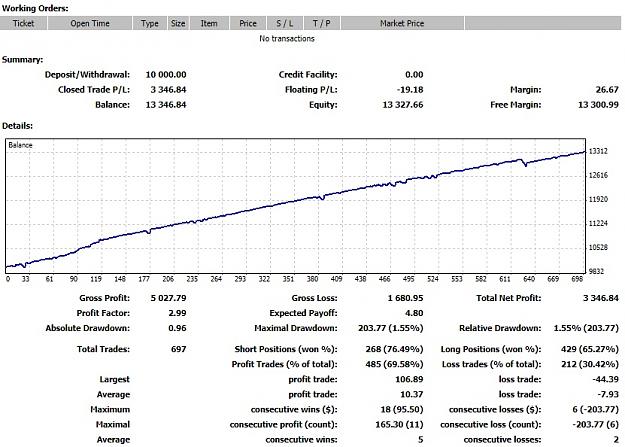
Task: Select the Closed Trade P/L value 3 346.84
Action: [x=168, y=90]
